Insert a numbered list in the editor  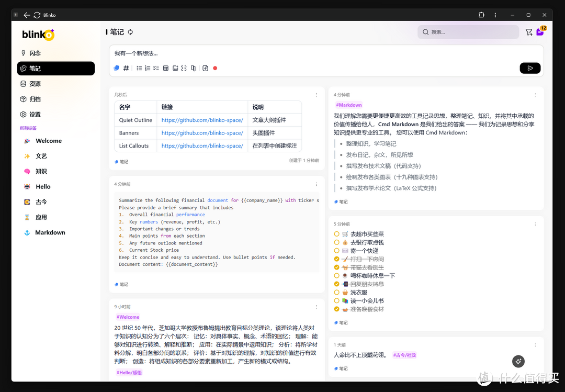coord(148,68)
